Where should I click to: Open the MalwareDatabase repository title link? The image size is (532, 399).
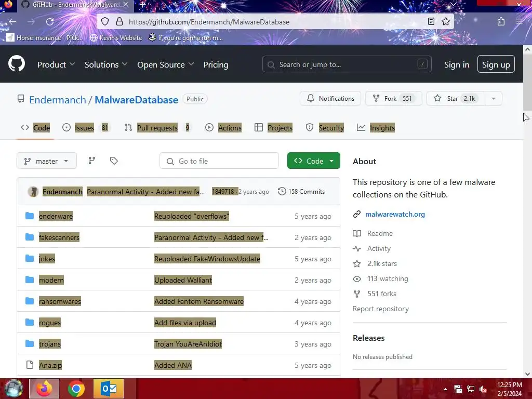pos(137,100)
